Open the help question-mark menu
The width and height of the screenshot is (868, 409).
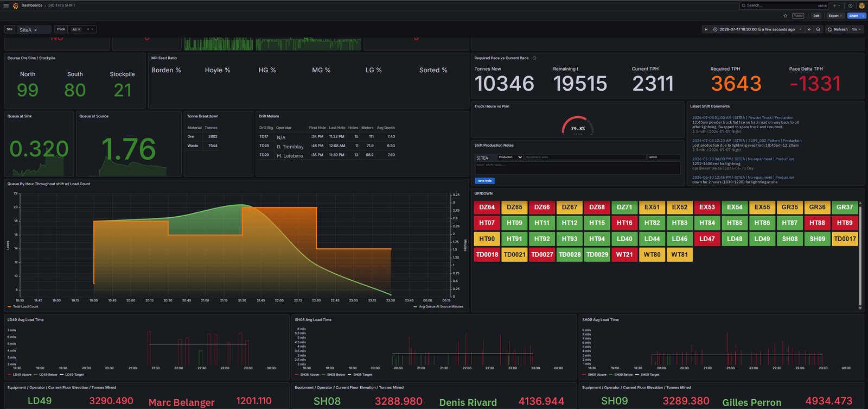point(850,5)
